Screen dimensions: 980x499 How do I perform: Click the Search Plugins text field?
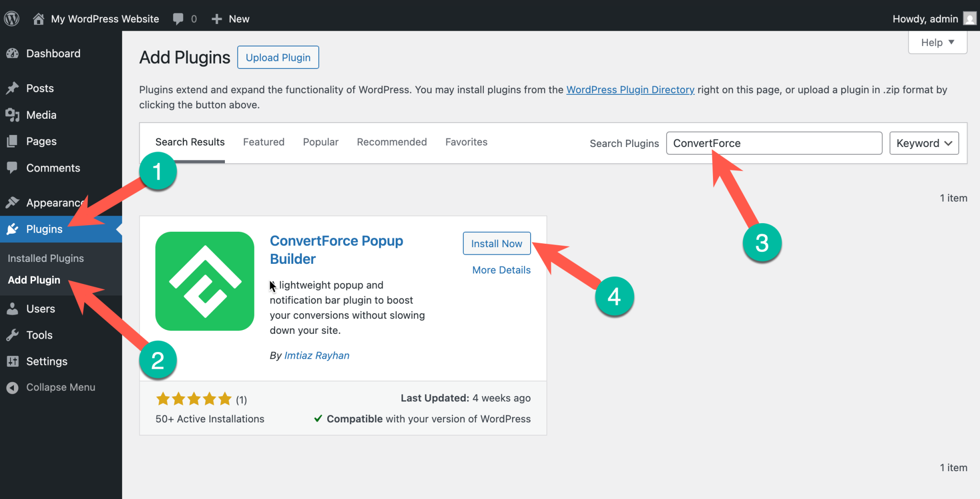[x=774, y=143]
